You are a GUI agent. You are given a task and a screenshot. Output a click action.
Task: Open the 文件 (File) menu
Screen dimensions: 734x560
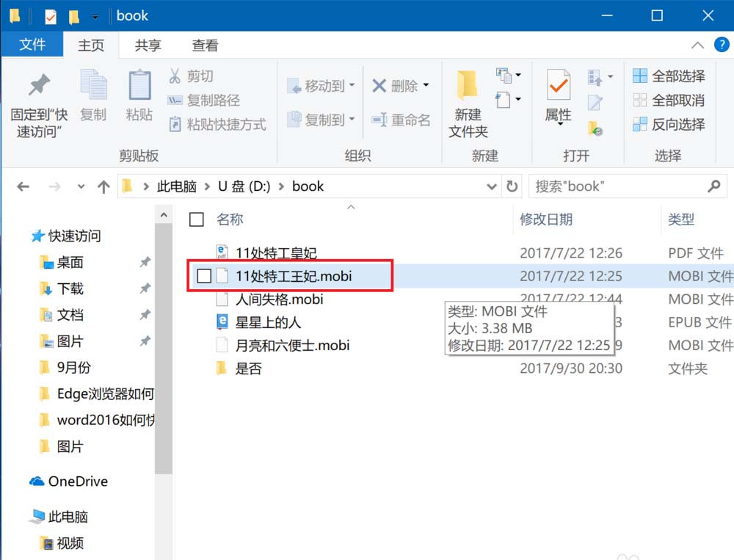[32, 46]
